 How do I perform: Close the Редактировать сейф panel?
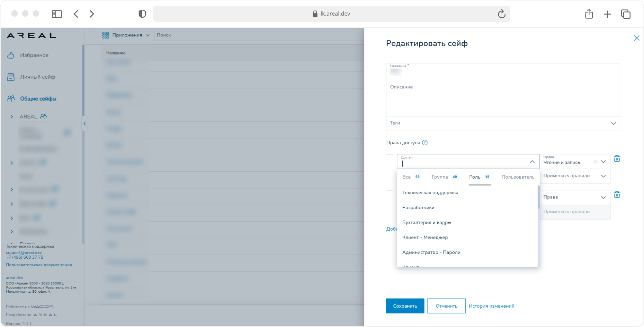click(x=636, y=38)
